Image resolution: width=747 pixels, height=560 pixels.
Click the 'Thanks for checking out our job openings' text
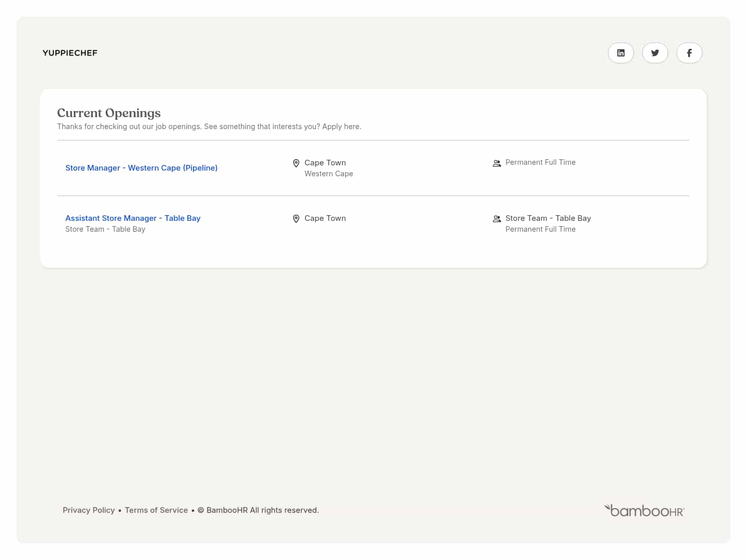(x=209, y=127)
